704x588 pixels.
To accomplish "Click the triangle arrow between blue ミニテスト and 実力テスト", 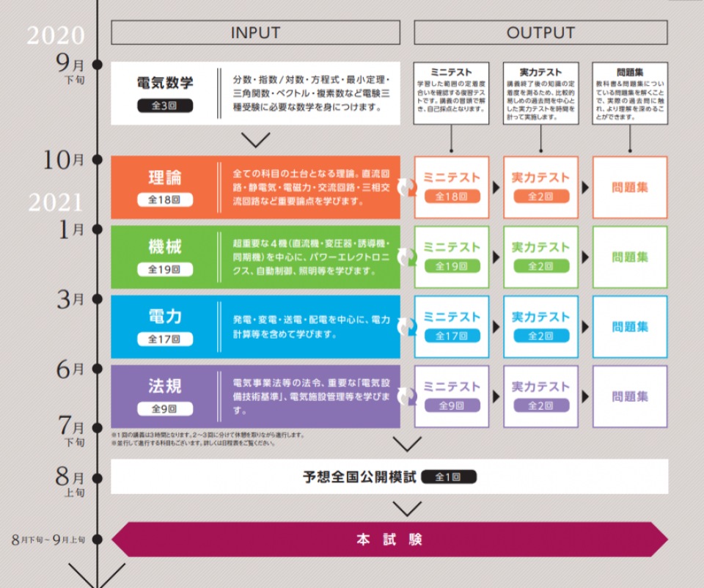I will (x=496, y=327).
